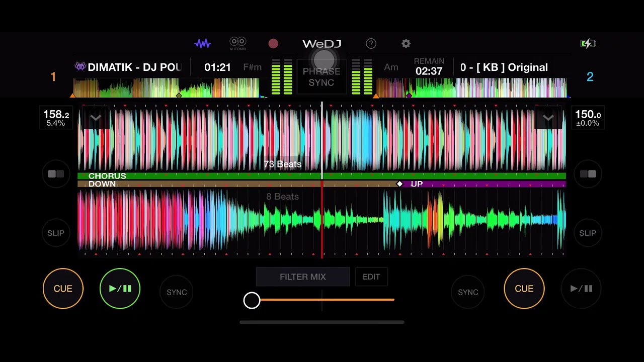Open EDIT for the mix effect
The width and height of the screenshot is (644, 362).
(371, 277)
